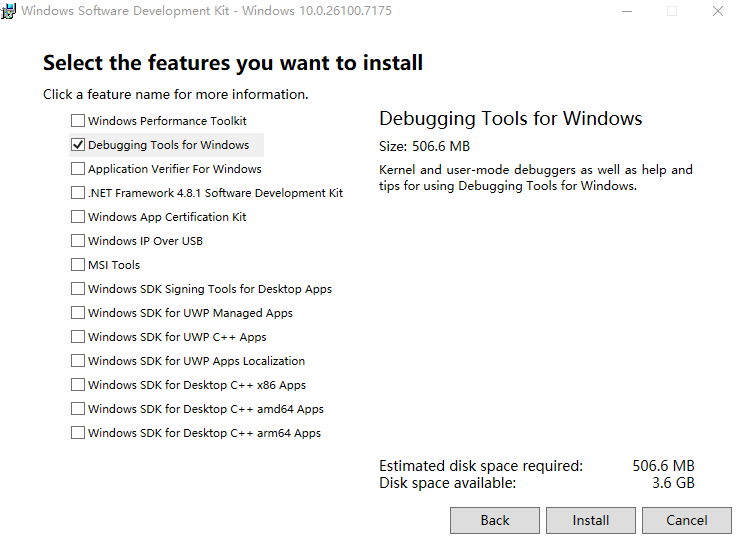This screenshot has width=740, height=539.
Task: Check Windows SDK Signing Tools for Desktop Apps
Action: 78,289
